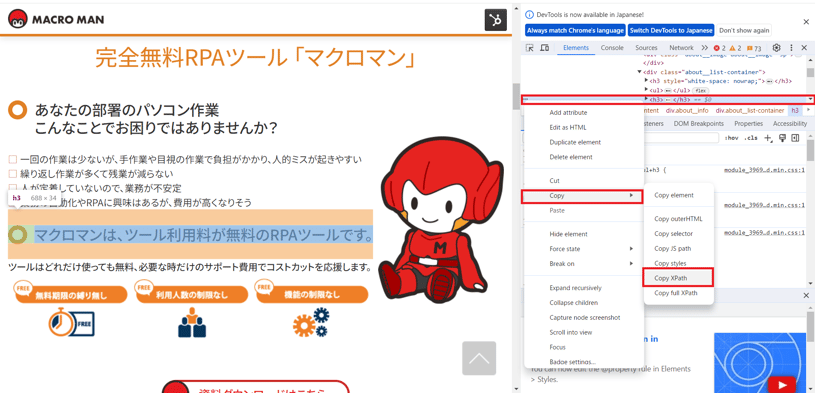The height and width of the screenshot is (393, 815).
Task: Choose Add attribute from context menu
Action: click(584, 113)
